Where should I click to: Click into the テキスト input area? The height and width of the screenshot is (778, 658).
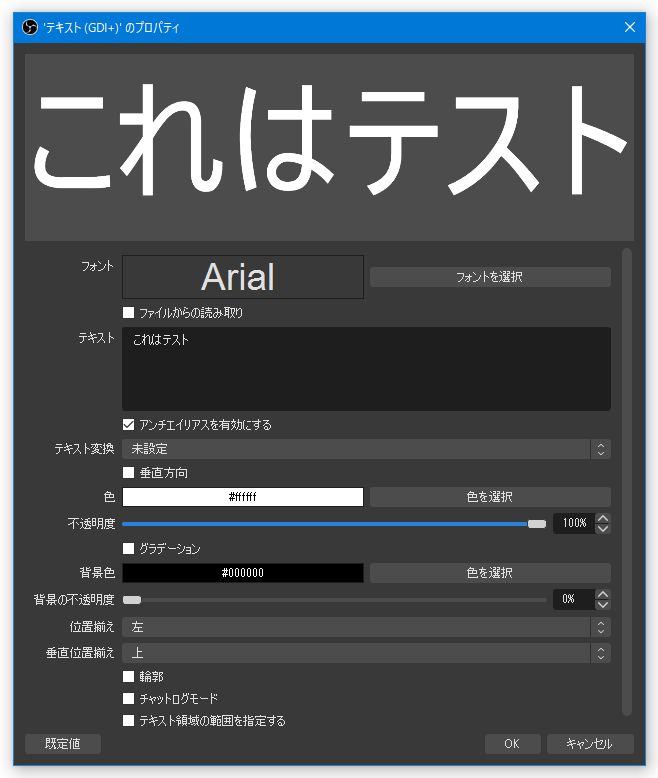[x=366, y=369]
